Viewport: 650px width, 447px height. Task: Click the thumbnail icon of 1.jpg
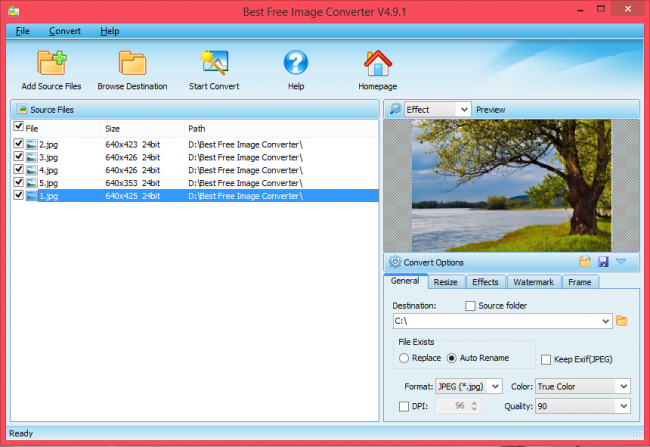click(x=32, y=196)
